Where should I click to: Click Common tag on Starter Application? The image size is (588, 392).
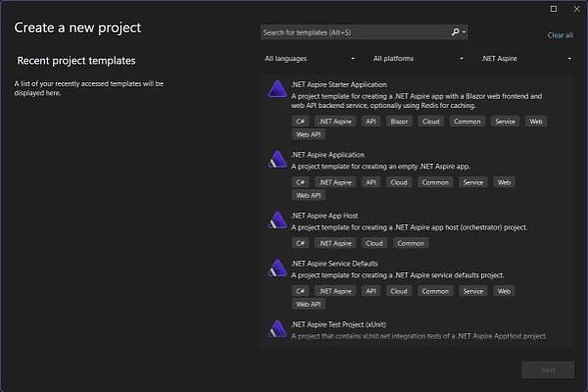(466, 122)
